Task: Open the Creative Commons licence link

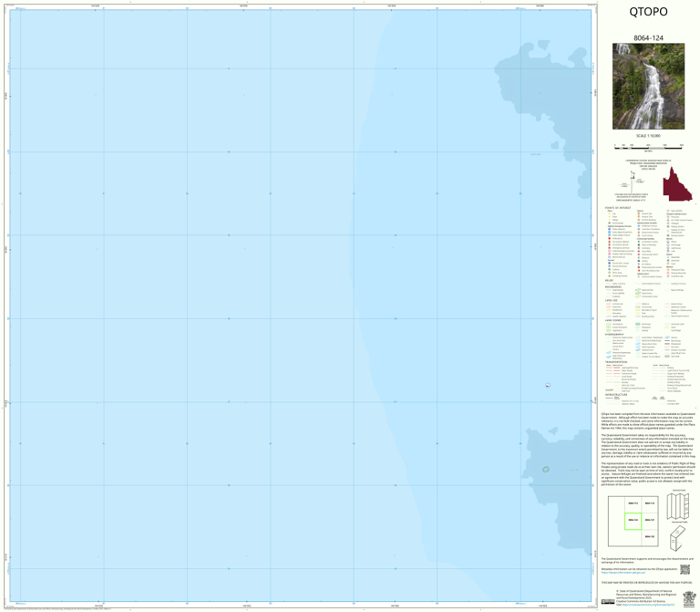Action: tap(648, 605)
